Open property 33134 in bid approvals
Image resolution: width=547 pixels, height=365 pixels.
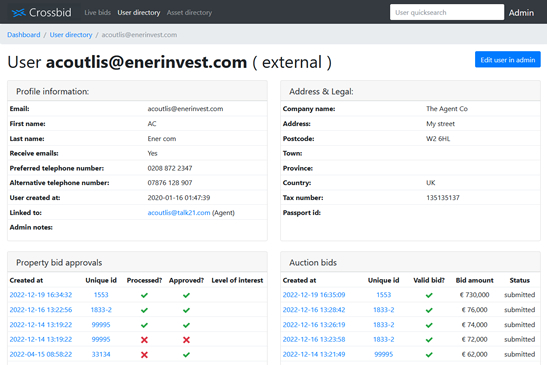point(101,355)
